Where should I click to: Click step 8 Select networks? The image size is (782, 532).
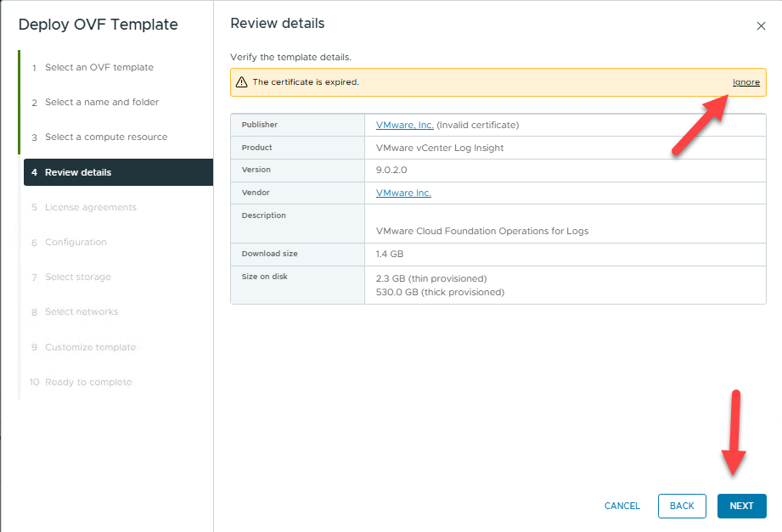click(x=82, y=311)
